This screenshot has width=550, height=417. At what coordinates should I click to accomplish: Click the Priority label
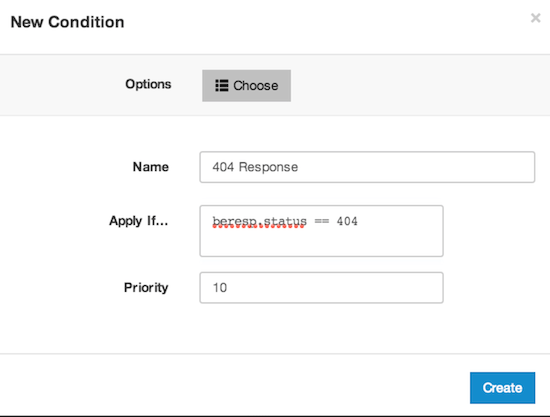pos(146,288)
